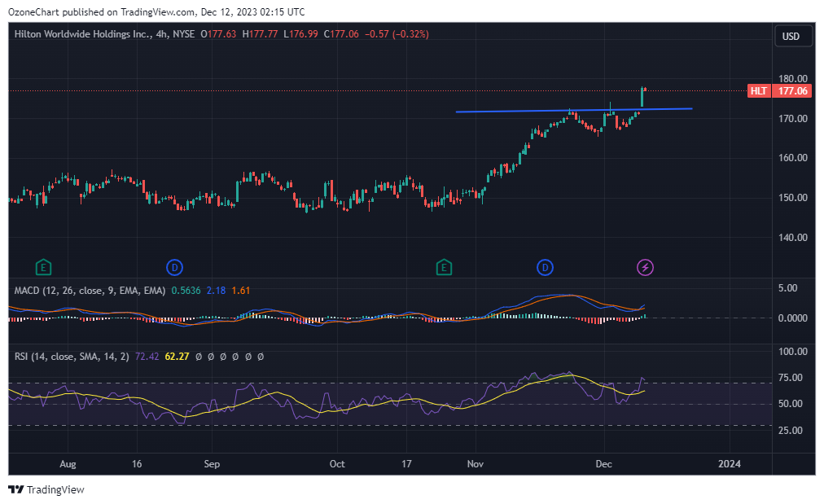Click the 150.00 price axis label
The height and width of the screenshot is (504, 824).
point(793,198)
